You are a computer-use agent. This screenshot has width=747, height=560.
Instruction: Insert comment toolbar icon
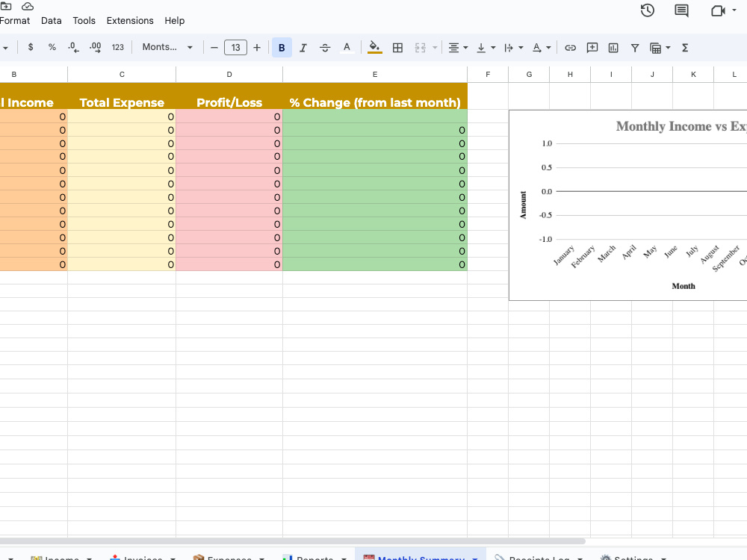[x=592, y=48]
